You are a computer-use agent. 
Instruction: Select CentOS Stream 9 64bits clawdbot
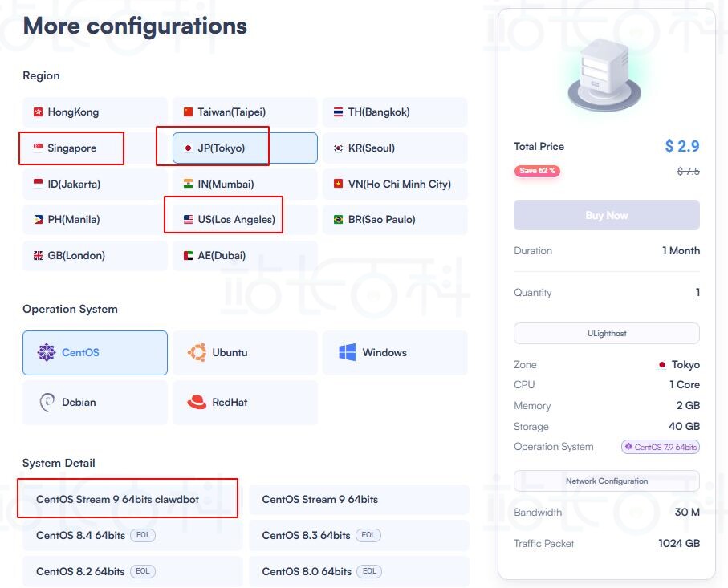[x=132, y=500]
